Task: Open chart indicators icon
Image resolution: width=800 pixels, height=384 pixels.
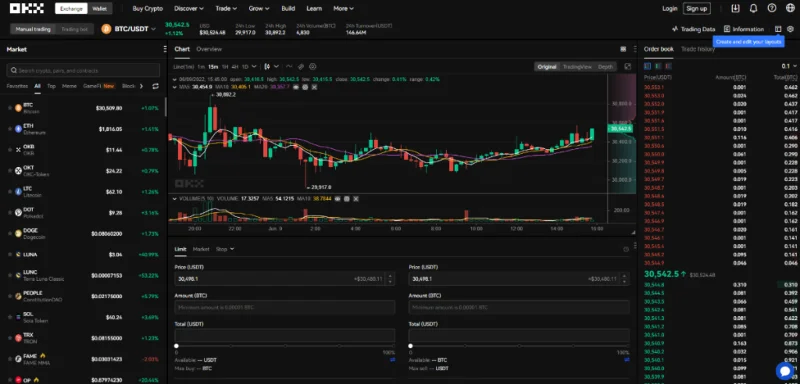Action: pyautogui.click(x=289, y=66)
